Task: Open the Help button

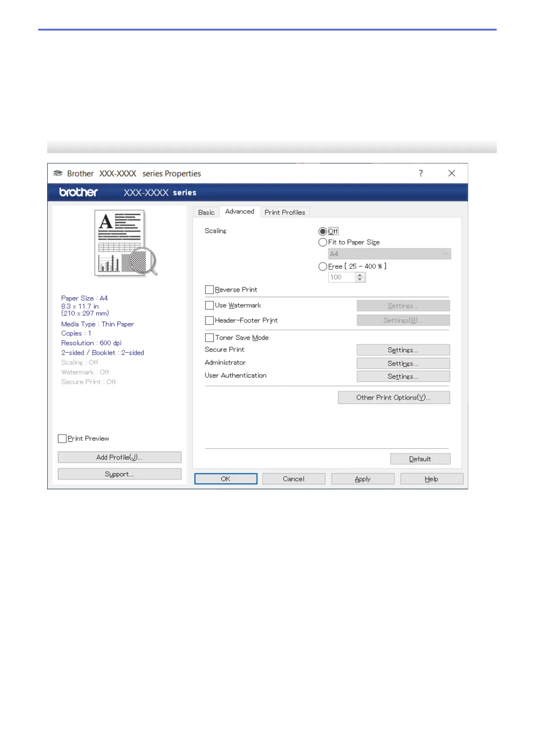Action: pyautogui.click(x=432, y=479)
